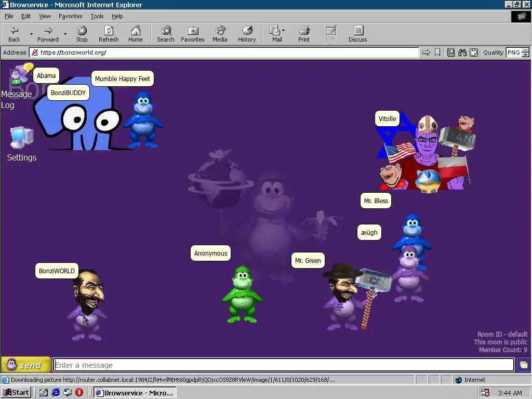This screenshot has height=399, width=532.
Task: Click the green Anonymous Bonzi character
Action: pos(242,294)
